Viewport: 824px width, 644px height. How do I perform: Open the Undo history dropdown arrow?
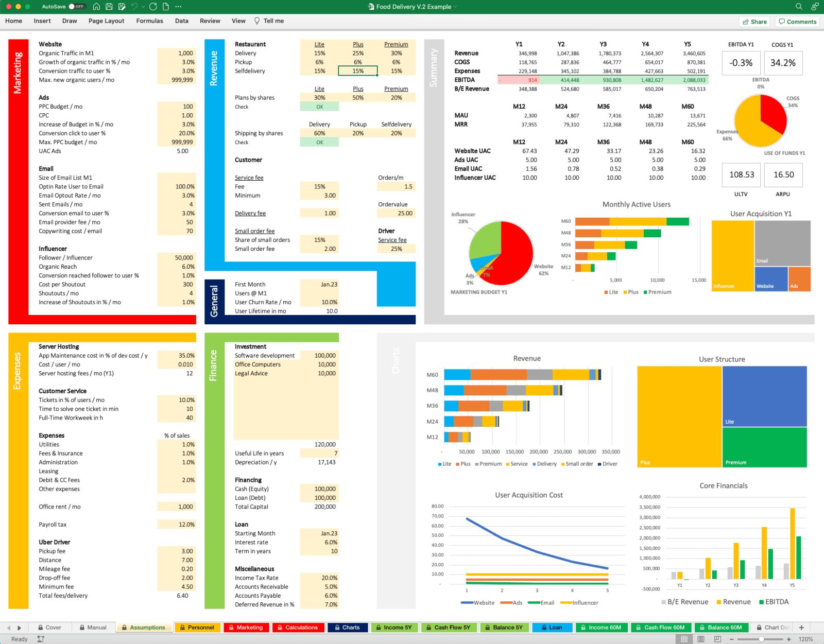click(x=143, y=7)
